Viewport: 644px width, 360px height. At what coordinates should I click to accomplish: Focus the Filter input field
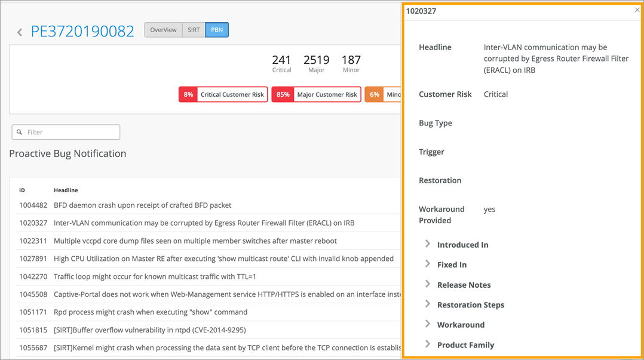[66, 132]
